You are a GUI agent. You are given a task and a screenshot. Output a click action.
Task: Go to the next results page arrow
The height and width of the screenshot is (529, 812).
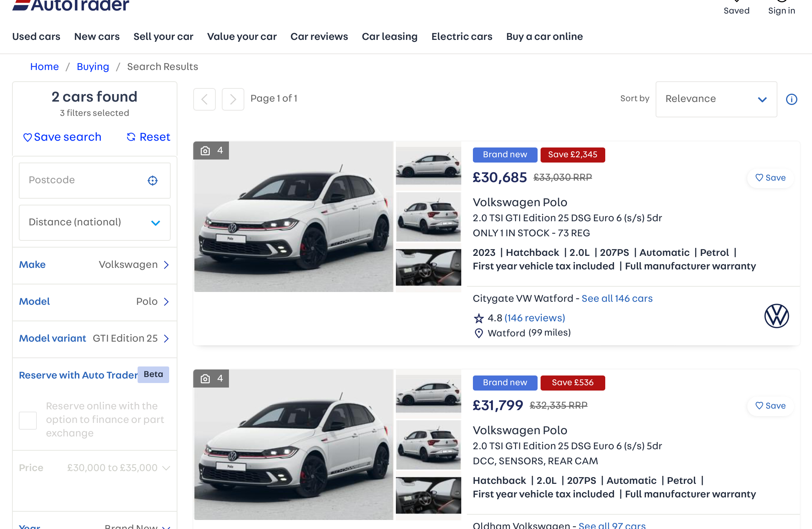coord(233,99)
